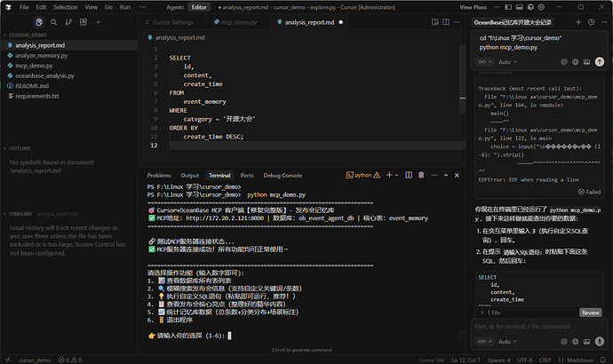
Task: Open oceanbase_analysis.py in the explorer
Action: (x=44, y=75)
